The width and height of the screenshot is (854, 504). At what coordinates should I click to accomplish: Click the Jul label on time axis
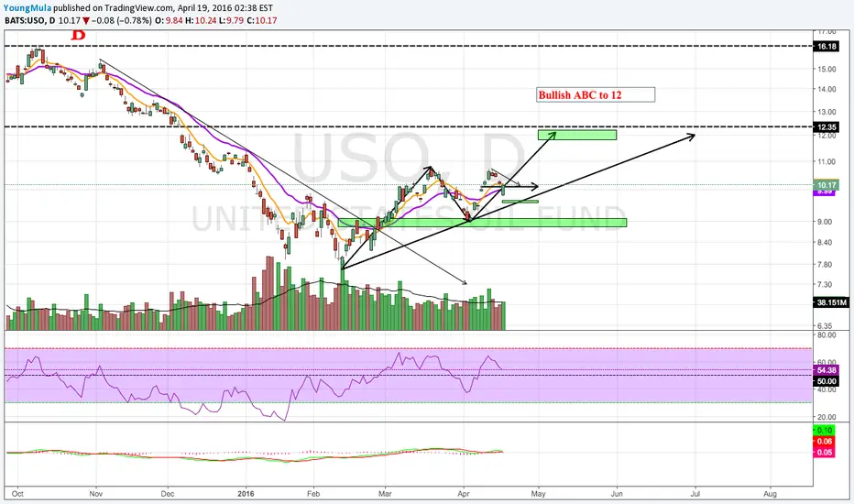point(695,494)
